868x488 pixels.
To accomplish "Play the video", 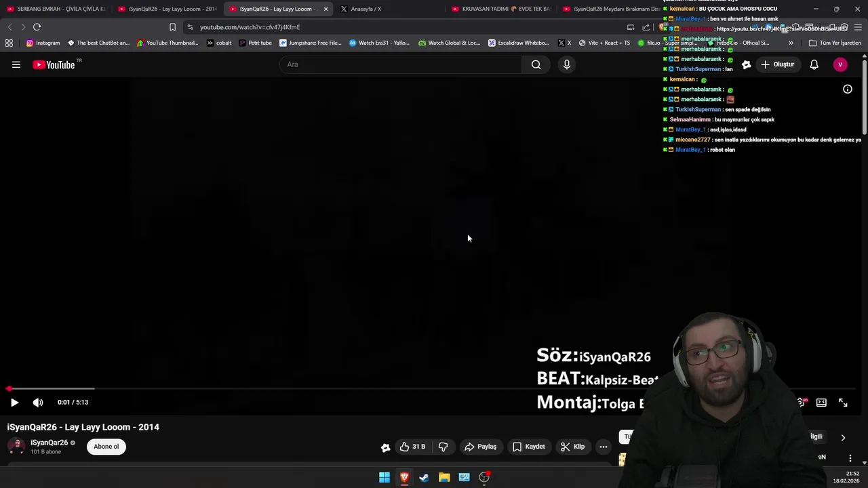I will coord(14,402).
